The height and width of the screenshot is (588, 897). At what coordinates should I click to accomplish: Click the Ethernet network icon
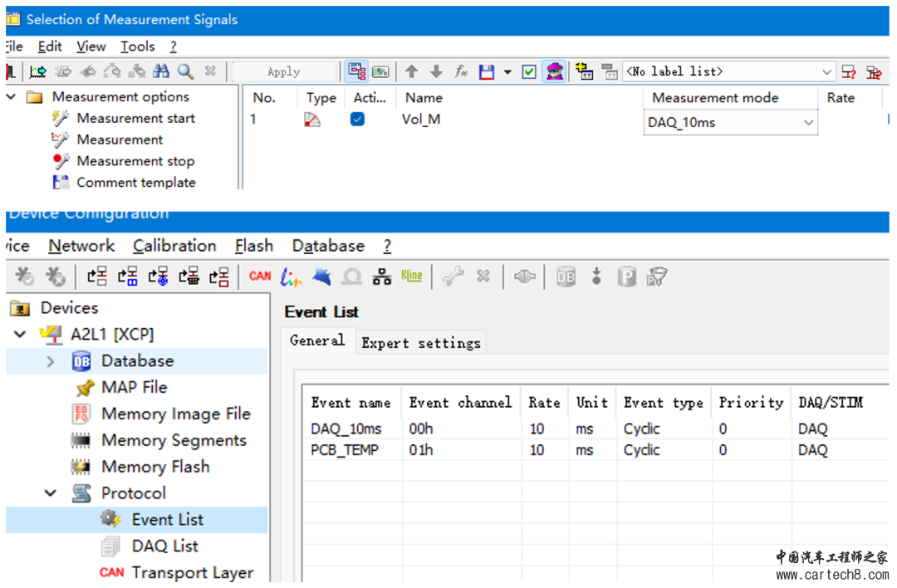point(381,277)
